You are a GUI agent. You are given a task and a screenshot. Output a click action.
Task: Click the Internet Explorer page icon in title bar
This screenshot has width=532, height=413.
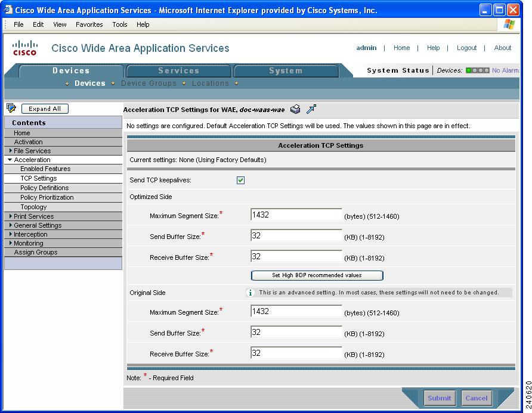click(x=8, y=10)
